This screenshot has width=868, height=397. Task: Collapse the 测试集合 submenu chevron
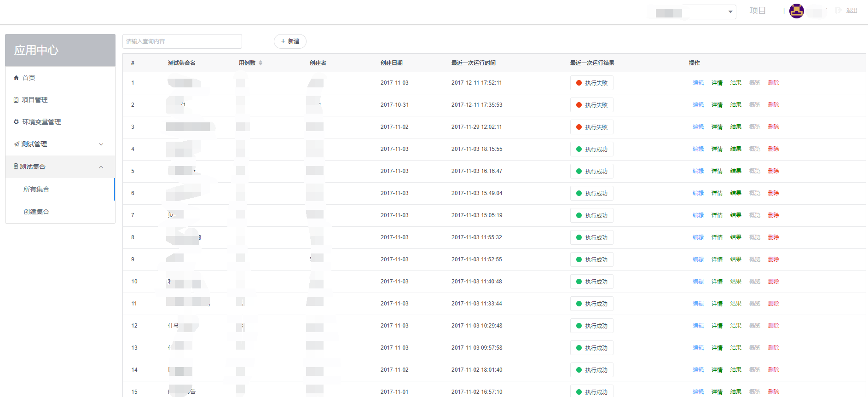[101, 167]
